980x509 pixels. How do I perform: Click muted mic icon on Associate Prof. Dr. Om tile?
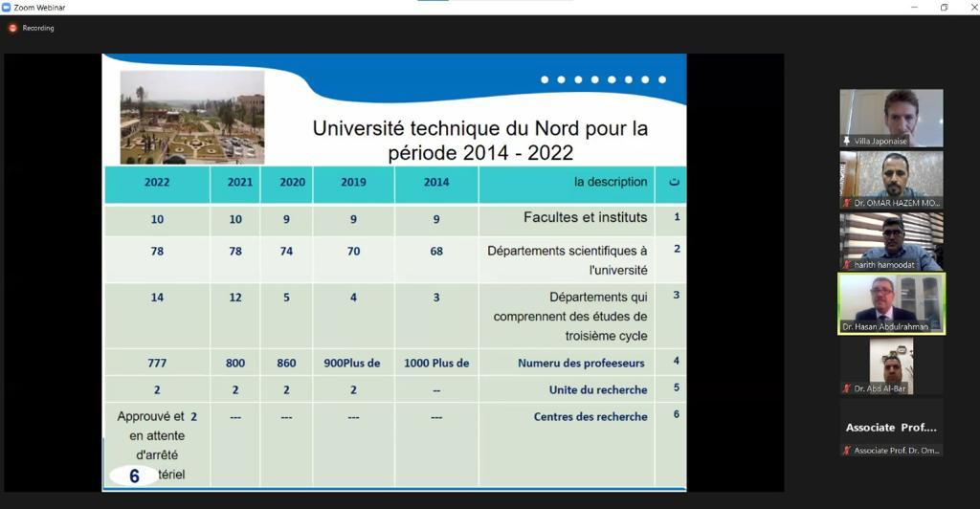(847, 451)
